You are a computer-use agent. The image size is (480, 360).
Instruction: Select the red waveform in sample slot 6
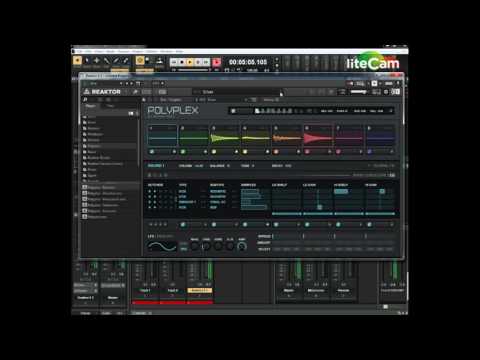[318, 138]
